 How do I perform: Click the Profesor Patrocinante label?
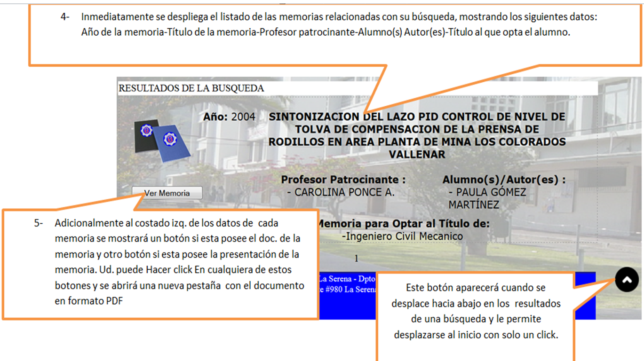click(343, 180)
